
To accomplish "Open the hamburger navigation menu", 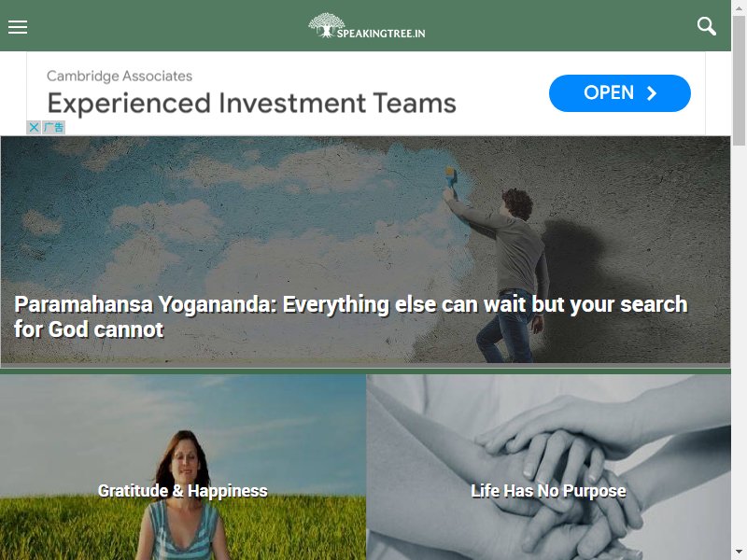I will [x=18, y=27].
